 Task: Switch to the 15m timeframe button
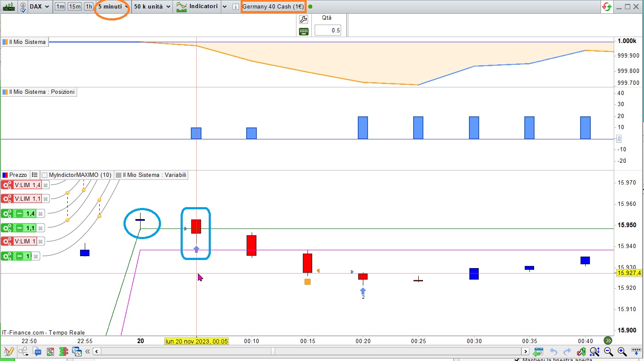tap(75, 6)
